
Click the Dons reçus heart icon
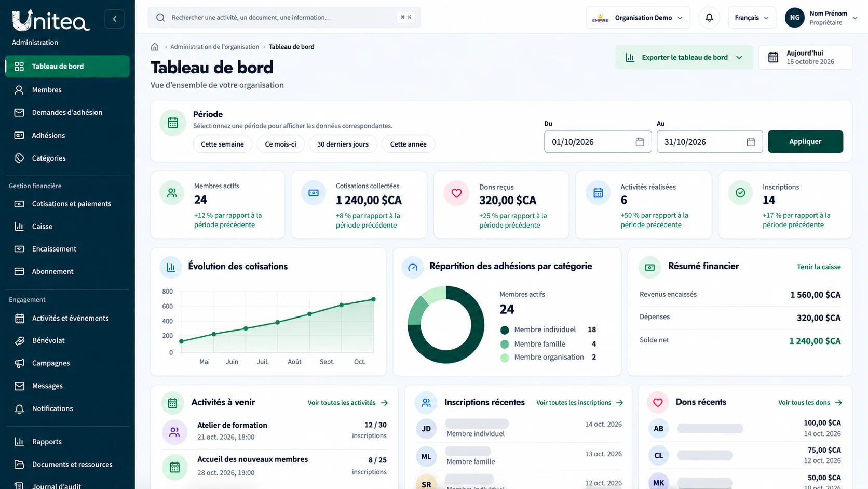(x=456, y=193)
